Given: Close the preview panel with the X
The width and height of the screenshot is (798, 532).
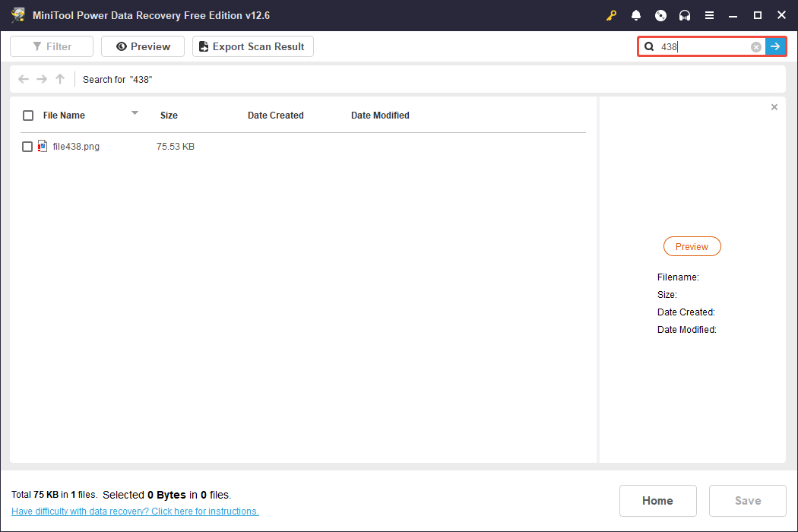Looking at the screenshot, I should [x=774, y=106].
